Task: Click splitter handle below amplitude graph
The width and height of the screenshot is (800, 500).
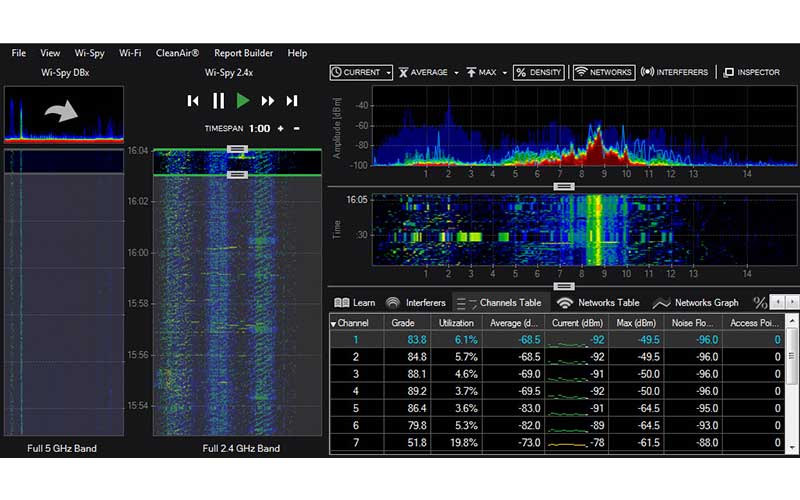Action: coord(564,187)
